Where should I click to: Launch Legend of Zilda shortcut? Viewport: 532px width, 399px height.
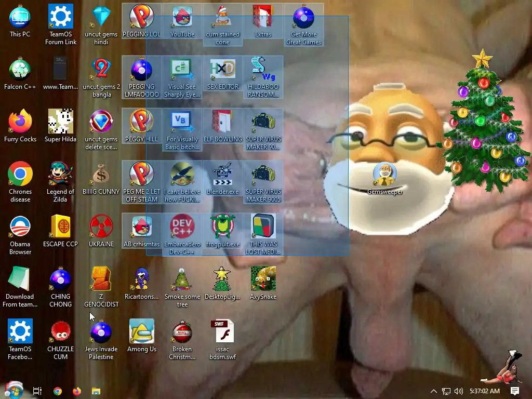[61, 182]
